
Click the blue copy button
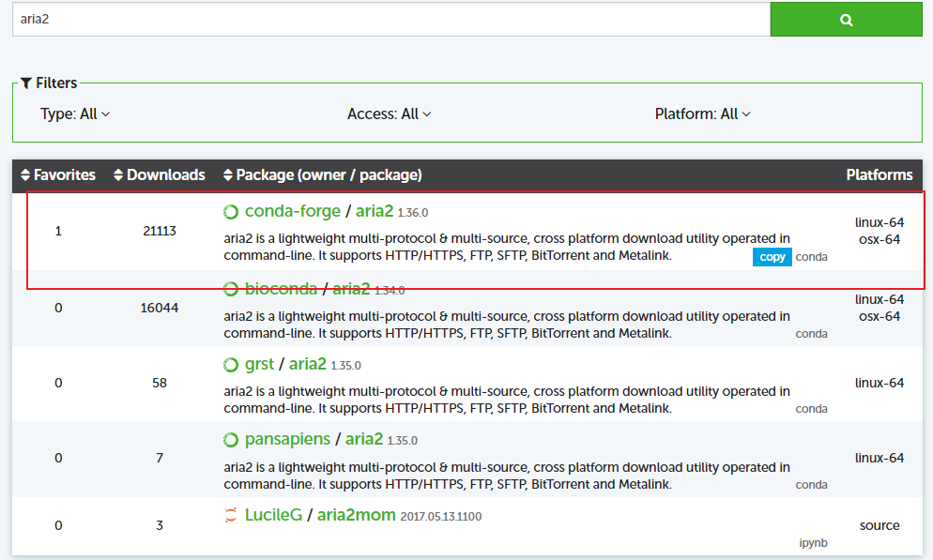pos(772,257)
